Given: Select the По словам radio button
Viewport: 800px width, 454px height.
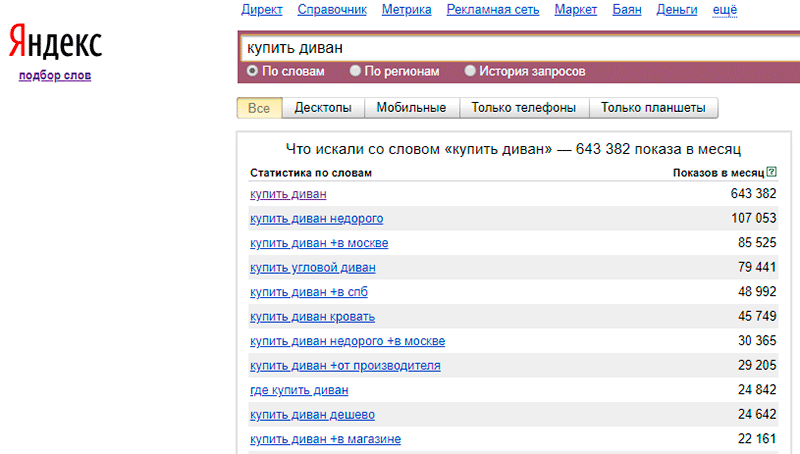Looking at the screenshot, I should [x=252, y=71].
